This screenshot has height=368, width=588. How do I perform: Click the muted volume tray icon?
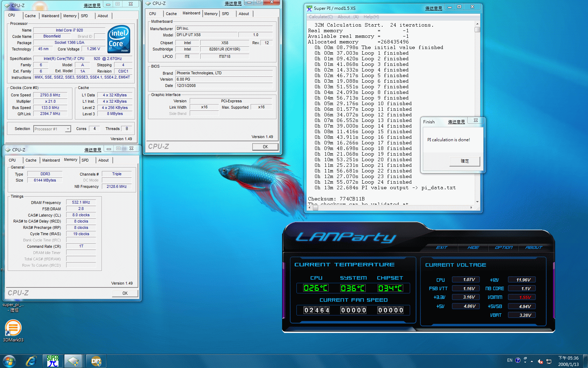(x=540, y=361)
